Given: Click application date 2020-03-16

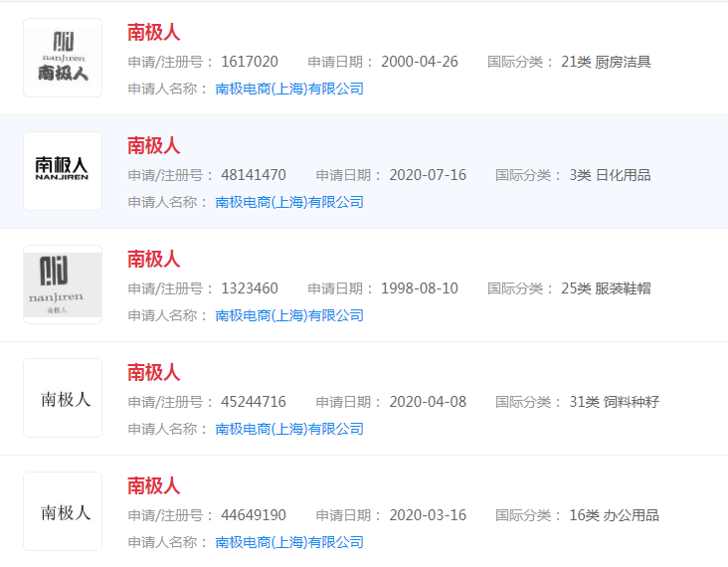Looking at the screenshot, I should click(428, 515).
